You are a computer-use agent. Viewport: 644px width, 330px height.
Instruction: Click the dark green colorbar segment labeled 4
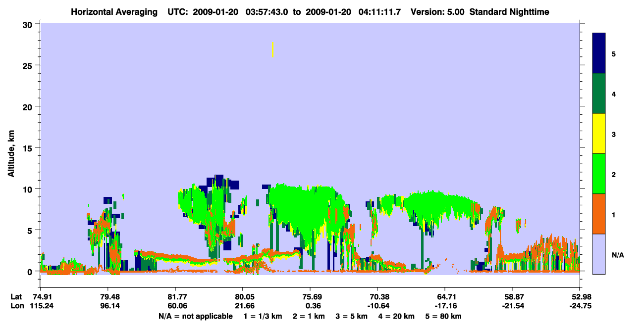coord(599,94)
